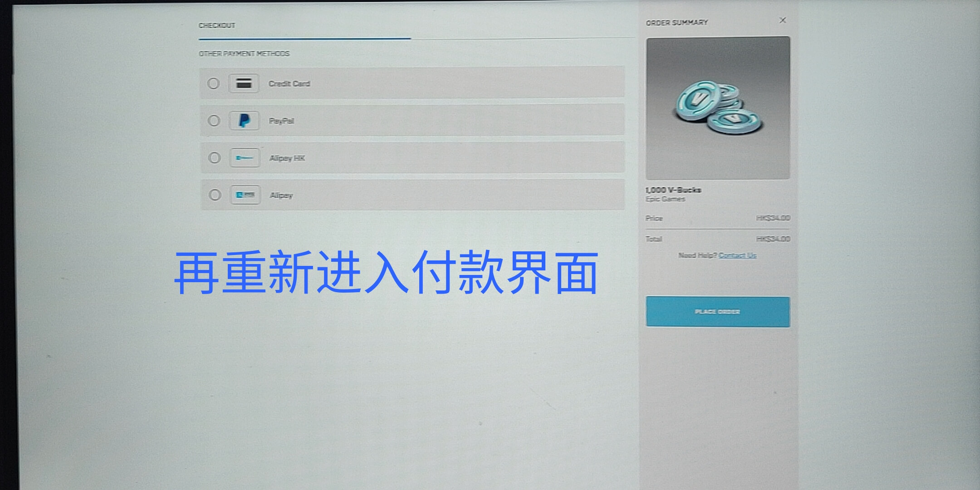Click the Alipay logo icon
This screenshot has height=490, width=980.
point(245,195)
